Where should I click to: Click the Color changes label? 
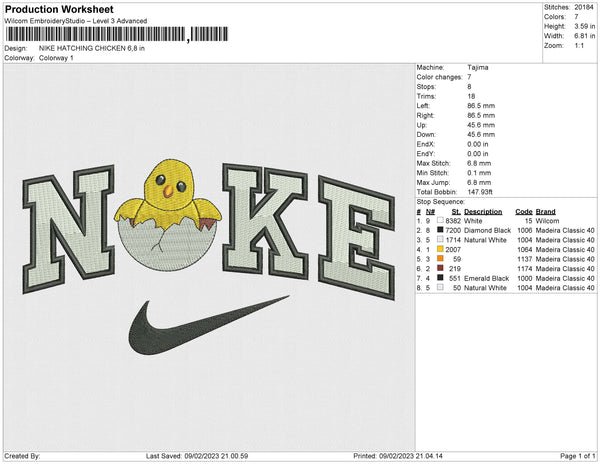pos(439,77)
